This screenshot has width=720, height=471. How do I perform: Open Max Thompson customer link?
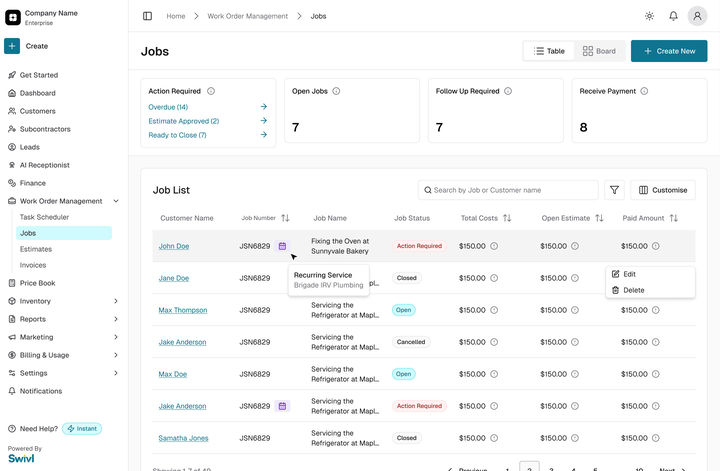(183, 310)
